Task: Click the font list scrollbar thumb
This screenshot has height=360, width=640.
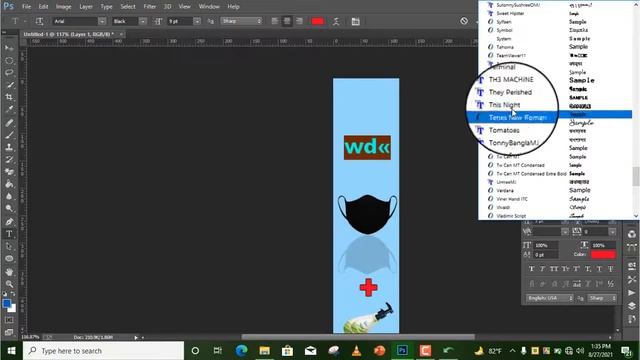Action: point(636,176)
